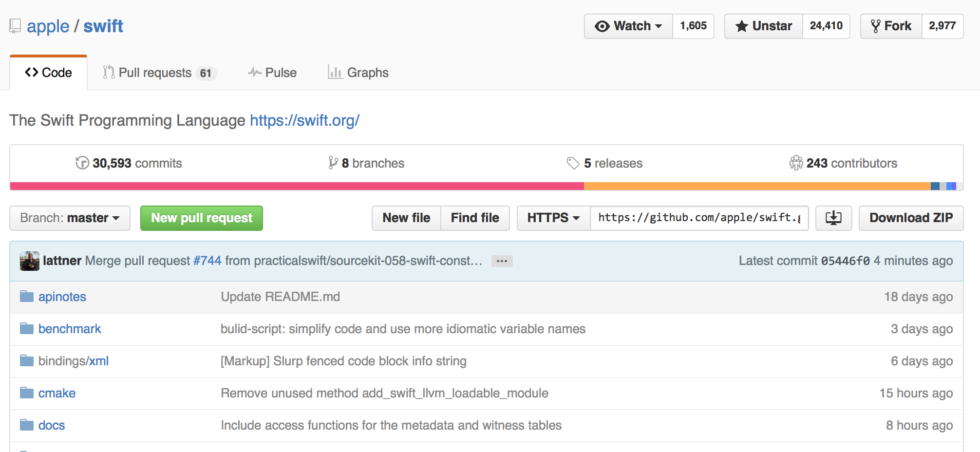Click the cmake folder icon
Image resolution: width=980 pixels, height=452 pixels.
click(27, 393)
